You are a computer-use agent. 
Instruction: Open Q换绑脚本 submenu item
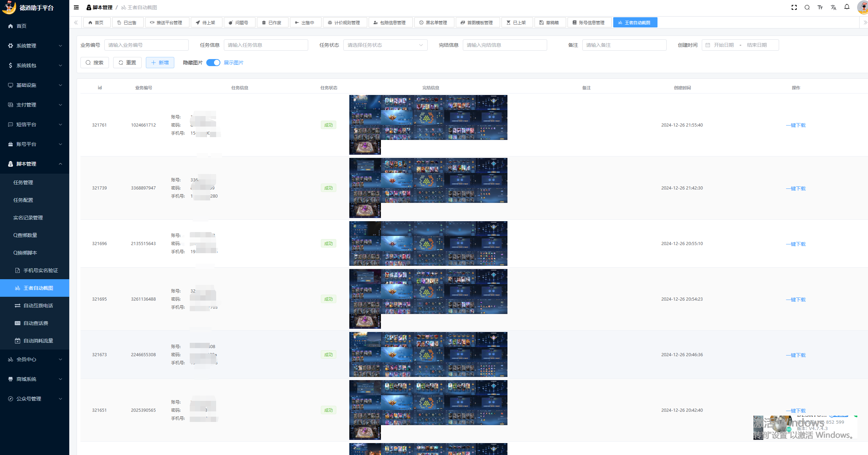pyautogui.click(x=34, y=253)
